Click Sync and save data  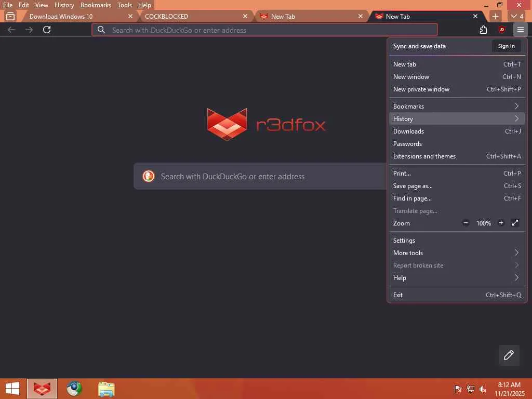coord(419,46)
